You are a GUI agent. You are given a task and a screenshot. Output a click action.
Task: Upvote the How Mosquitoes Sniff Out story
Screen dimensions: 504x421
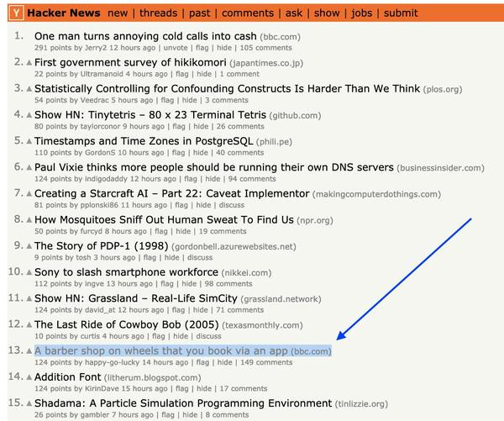pyautogui.click(x=29, y=219)
